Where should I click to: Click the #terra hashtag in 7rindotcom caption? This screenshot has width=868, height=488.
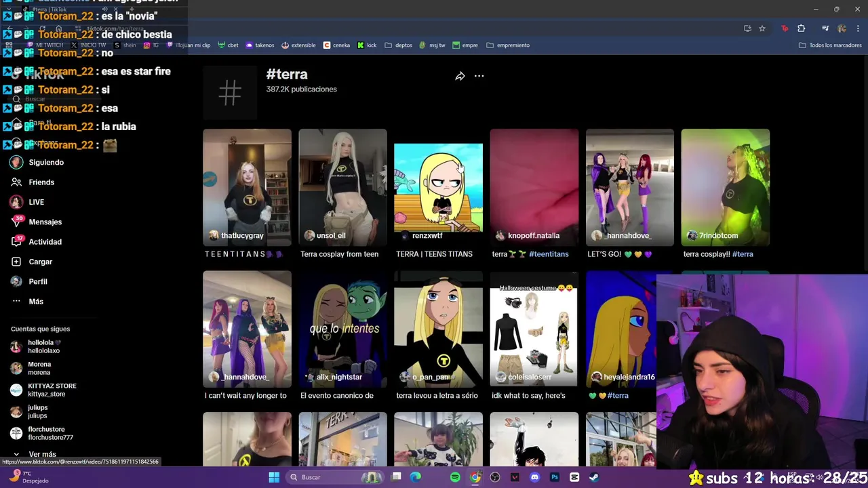click(x=743, y=254)
